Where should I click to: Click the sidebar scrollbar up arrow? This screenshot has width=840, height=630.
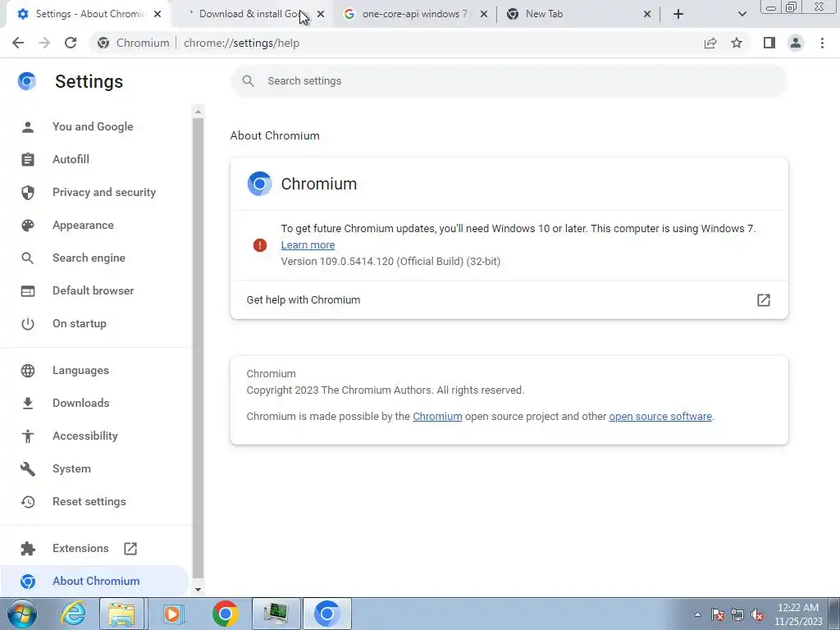199,112
